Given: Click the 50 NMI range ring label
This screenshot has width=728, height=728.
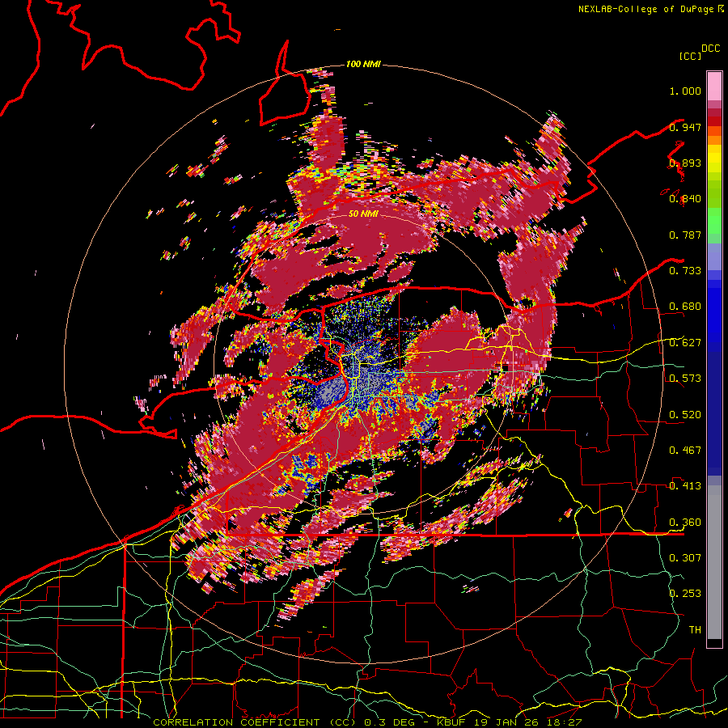Looking at the screenshot, I should (363, 214).
